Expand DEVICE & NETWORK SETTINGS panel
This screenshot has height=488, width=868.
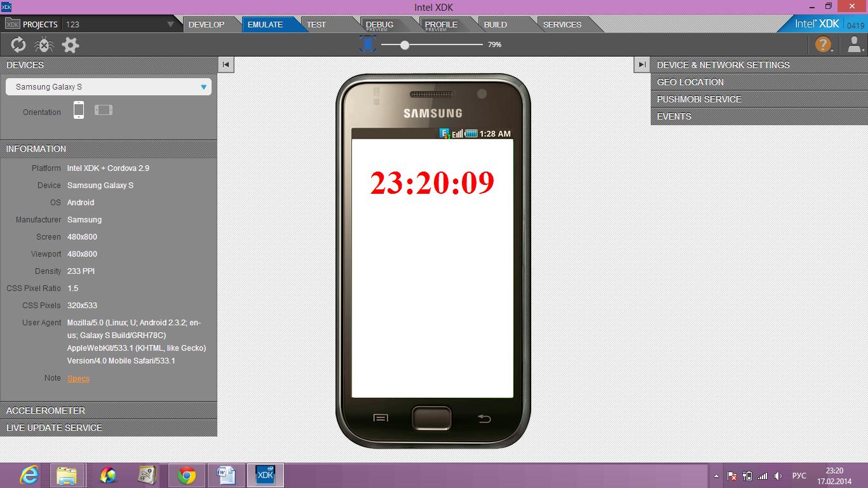click(x=759, y=65)
